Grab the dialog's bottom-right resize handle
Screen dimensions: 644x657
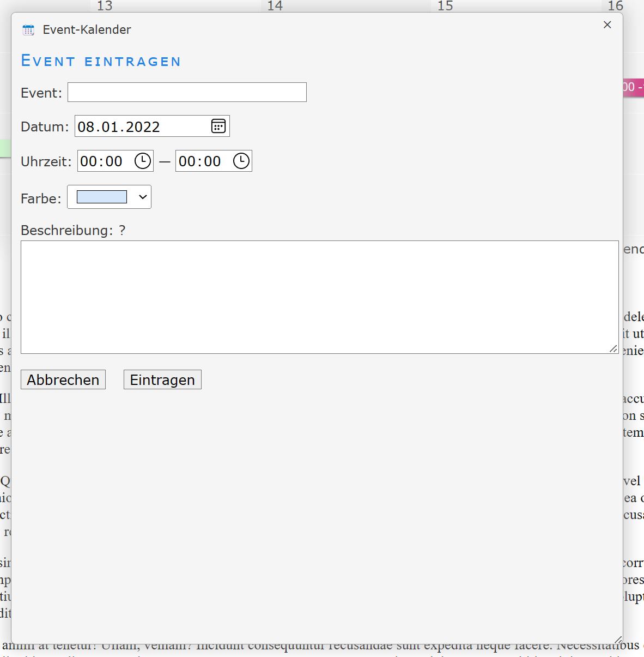pyautogui.click(x=618, y=640)
